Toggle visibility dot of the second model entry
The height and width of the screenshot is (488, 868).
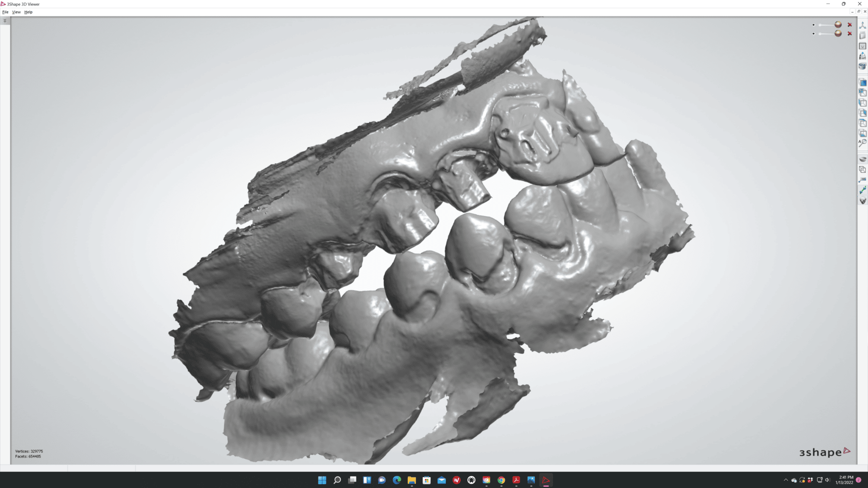click(813, 34)
